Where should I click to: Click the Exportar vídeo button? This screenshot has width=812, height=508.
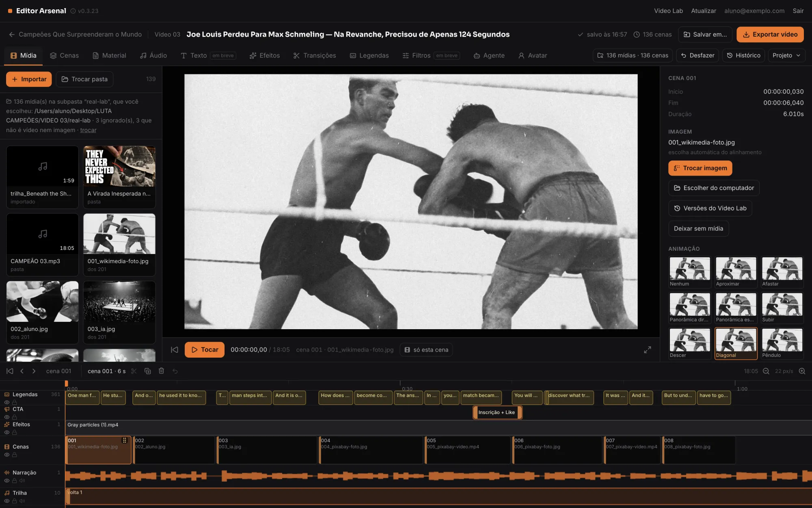770,35
